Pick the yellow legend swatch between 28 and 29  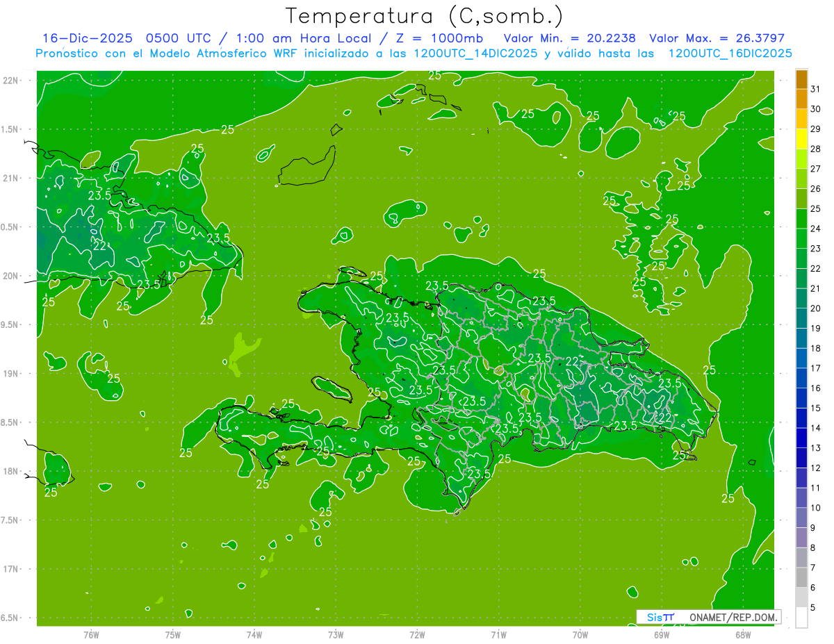click(x=801, y=139)
